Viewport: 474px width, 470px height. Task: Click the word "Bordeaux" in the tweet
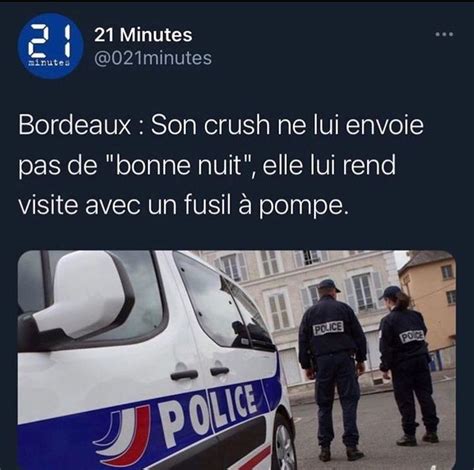[x=75, y=125]
